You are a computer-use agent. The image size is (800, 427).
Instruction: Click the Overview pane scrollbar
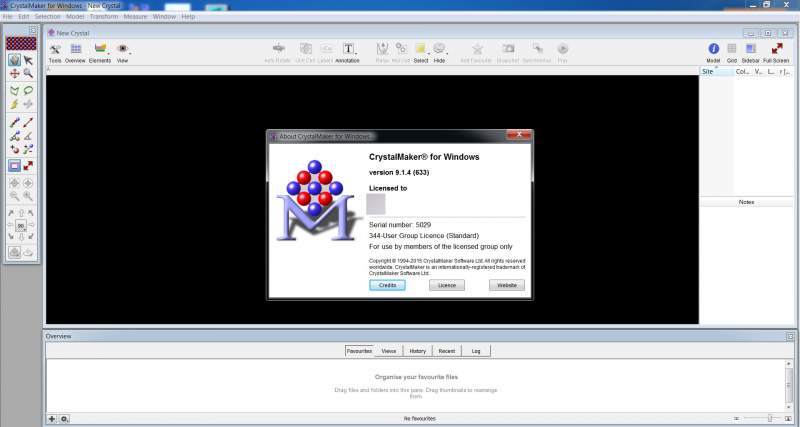789,385
